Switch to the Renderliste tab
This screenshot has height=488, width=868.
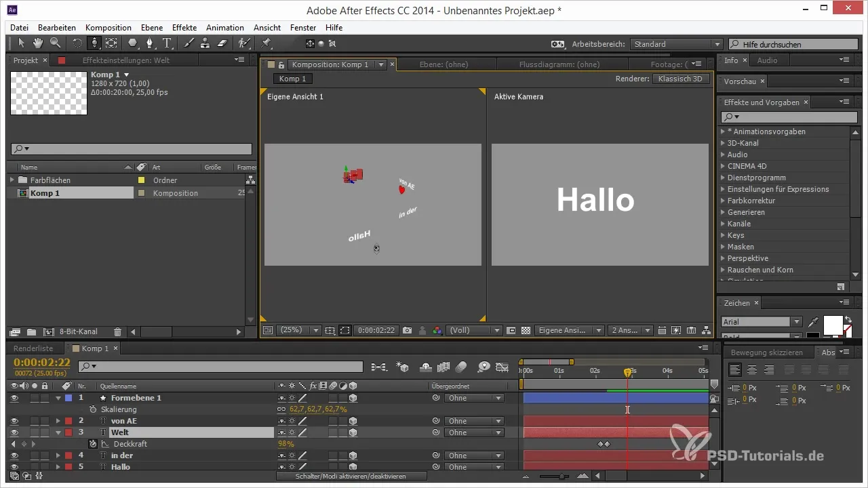click(x=33, y=348)
